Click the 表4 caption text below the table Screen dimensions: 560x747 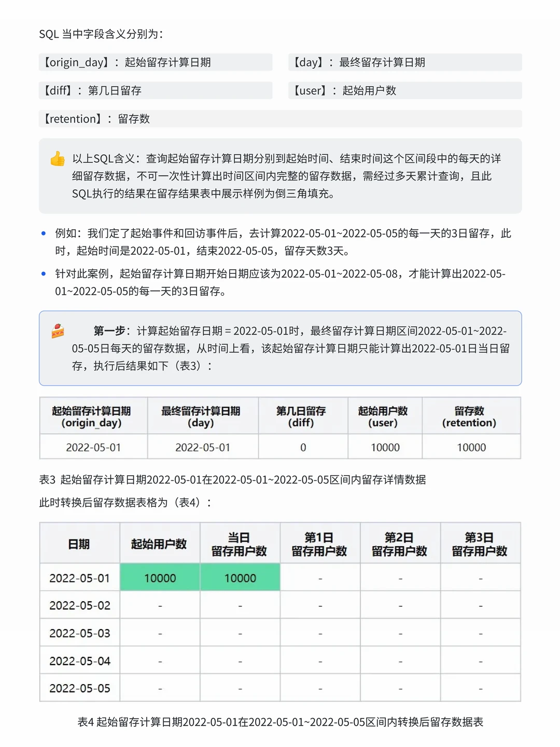tap(280, 721)
